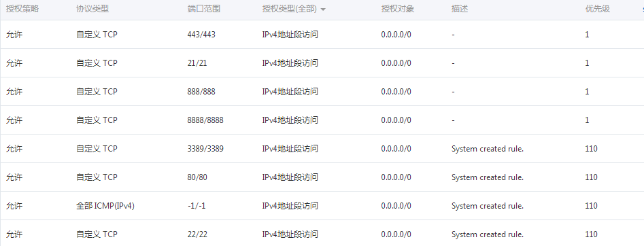Select the port range 21/21 cell
Viewport: 644px width, 246px height.
pyautogui.click(x=197, y=63)
